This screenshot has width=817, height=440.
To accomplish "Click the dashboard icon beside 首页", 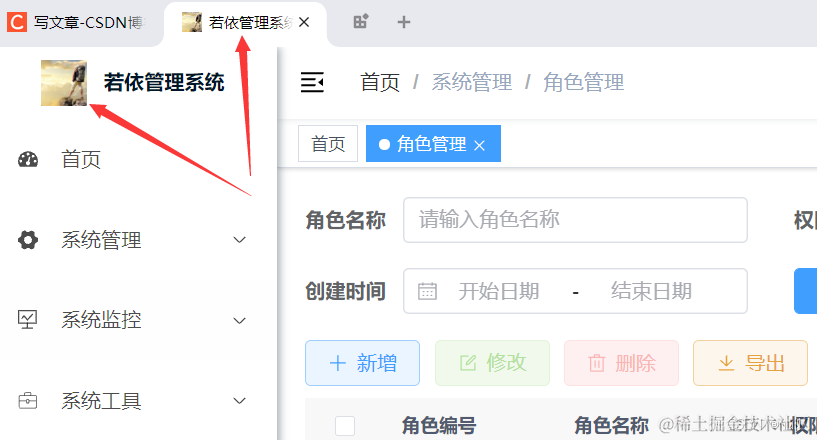I will (28, 159).
